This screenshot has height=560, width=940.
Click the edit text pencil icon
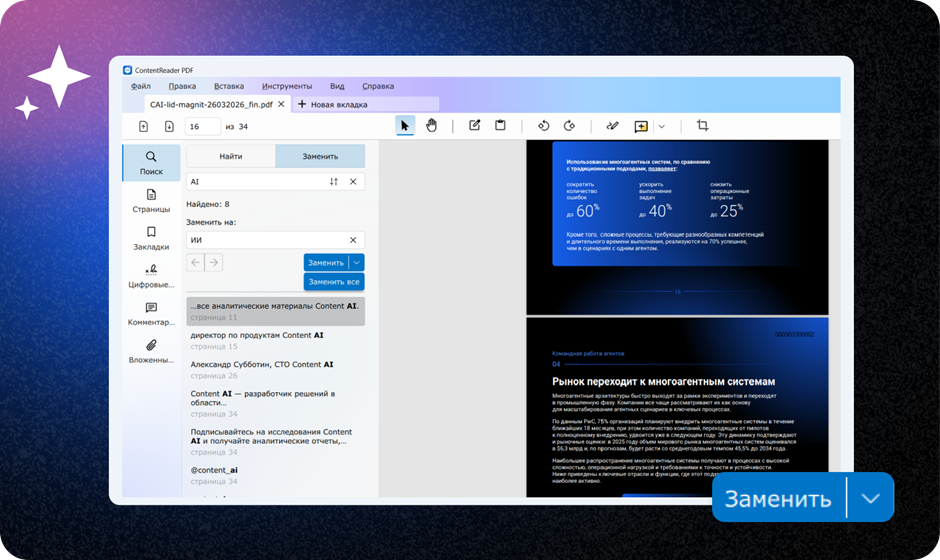(x=474, y=125)
